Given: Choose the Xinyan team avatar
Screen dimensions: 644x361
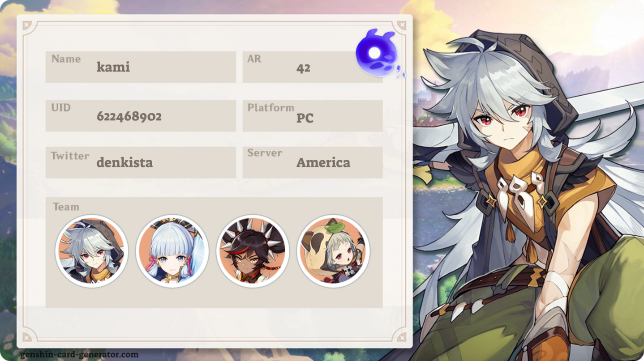Looking at the screenshot, I should pyautogui.click(x=253, y=251).
